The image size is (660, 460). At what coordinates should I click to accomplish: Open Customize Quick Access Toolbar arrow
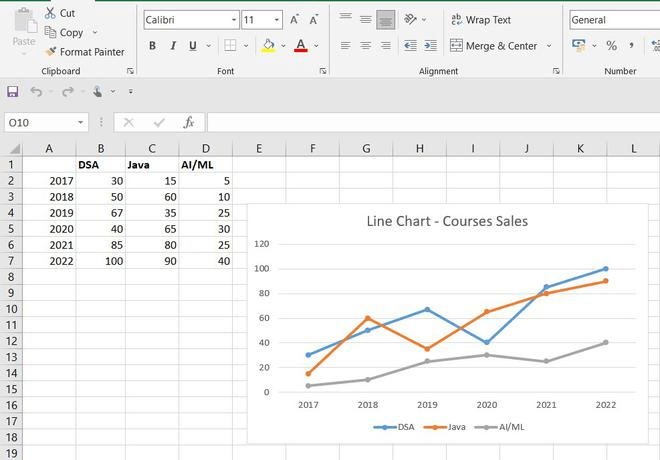tap(131, 91)
